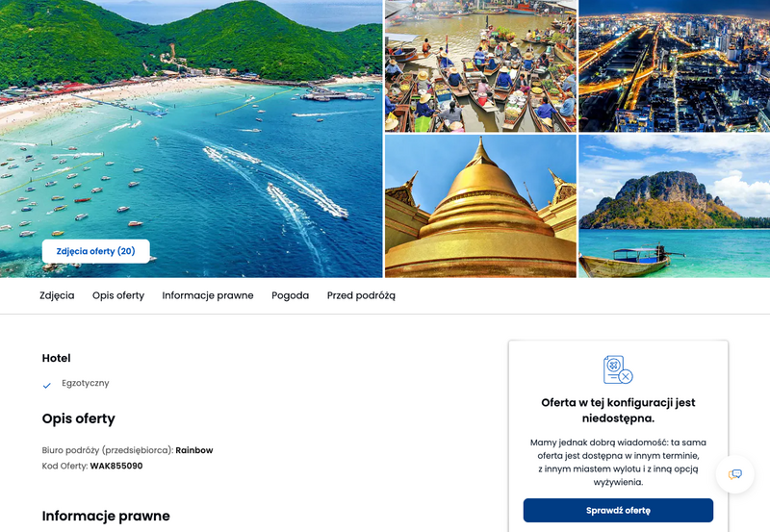Open the Informacje prawne tab
Screen dimensions: 770x532
(208, 295)
